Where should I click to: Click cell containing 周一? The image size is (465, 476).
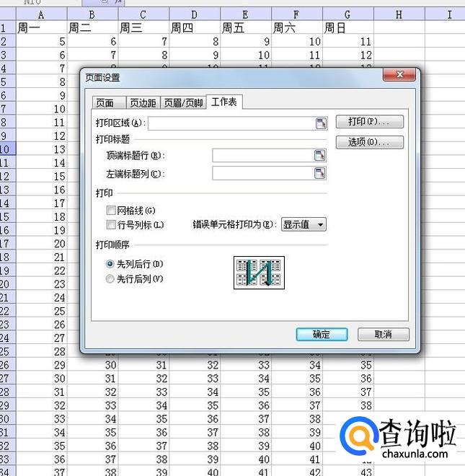click(x=41, y=27)
